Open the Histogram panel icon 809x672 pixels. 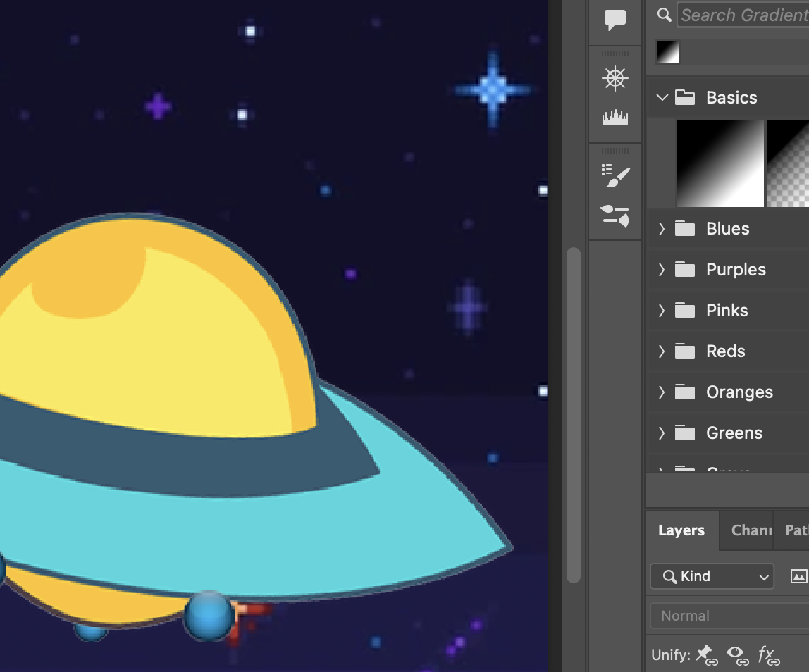[x=615, y=118]
